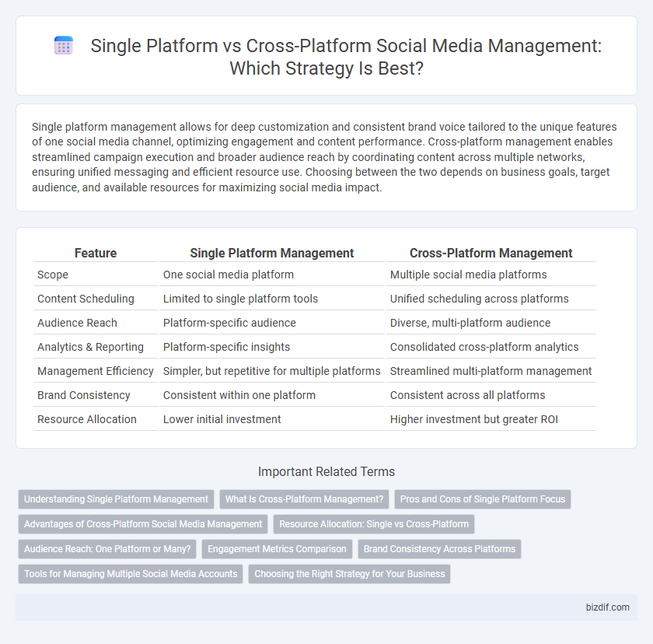This screenshot has height=644, width=653.
Task: Click the 'Content Scheduling' row label
Action: [86, 299]
